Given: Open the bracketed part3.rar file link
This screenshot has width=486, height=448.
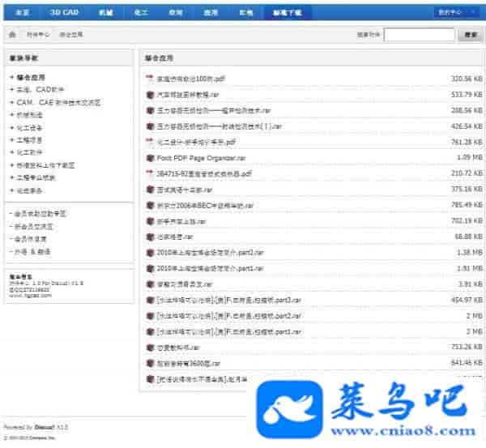Looking at the screenshot, I should click(x=229, y=300).
